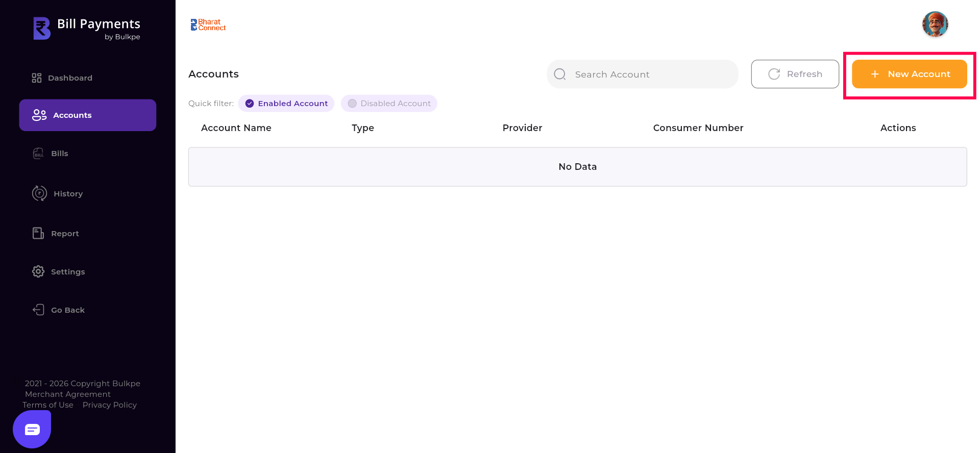Click the Go Back exit icon
Viewport: 980px width, 453px height.
click(x=38, y=310)
